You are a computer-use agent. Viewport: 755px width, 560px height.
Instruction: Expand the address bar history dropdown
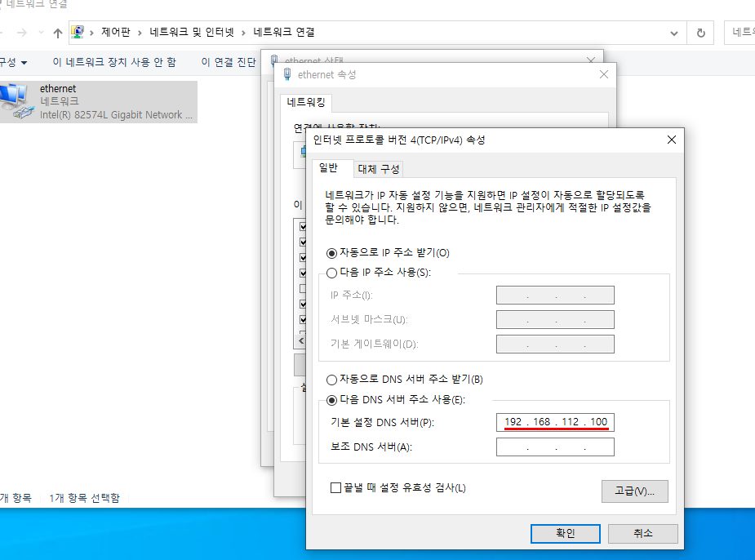[x=674, y=33]
